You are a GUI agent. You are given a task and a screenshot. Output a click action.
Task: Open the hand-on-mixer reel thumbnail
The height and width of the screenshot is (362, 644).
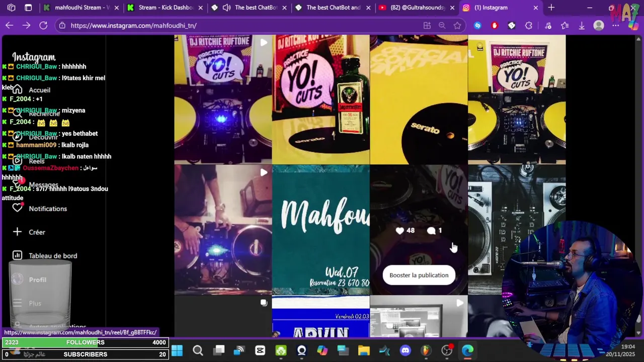pyautogui.click(x=223, y=230)
